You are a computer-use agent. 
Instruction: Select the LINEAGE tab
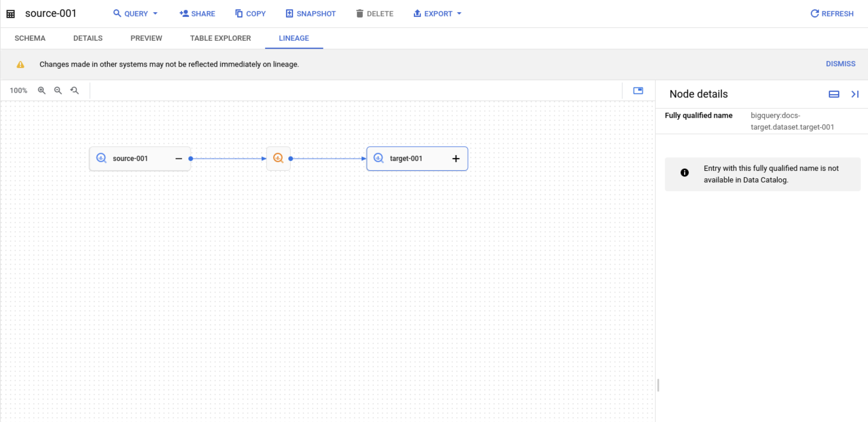click(x=293, y=38)
